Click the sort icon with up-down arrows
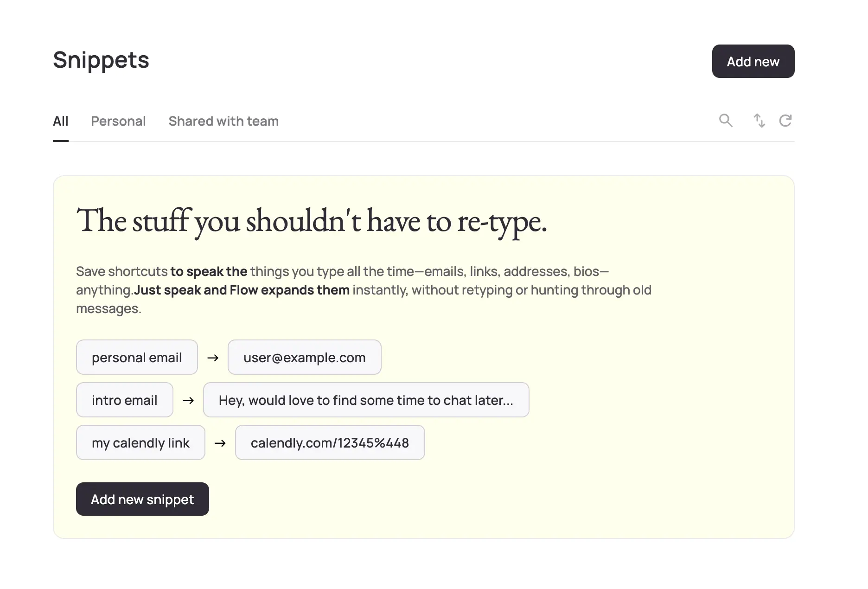Screen dimensions: 868x589 tap(759, 121)
